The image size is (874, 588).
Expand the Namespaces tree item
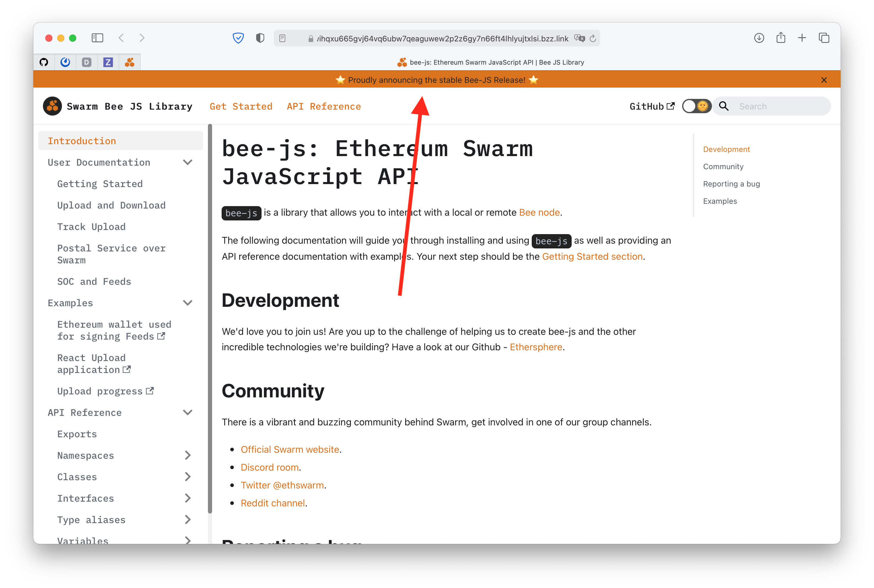188,455
